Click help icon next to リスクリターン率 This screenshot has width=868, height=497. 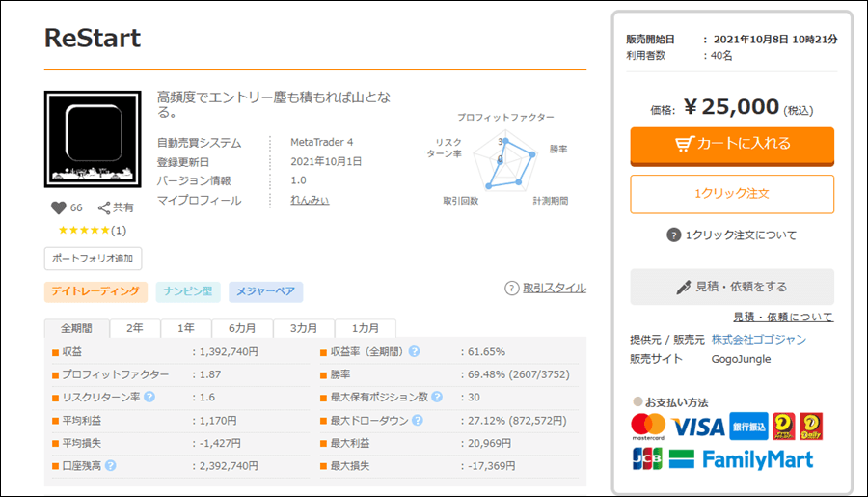[149, 397]
